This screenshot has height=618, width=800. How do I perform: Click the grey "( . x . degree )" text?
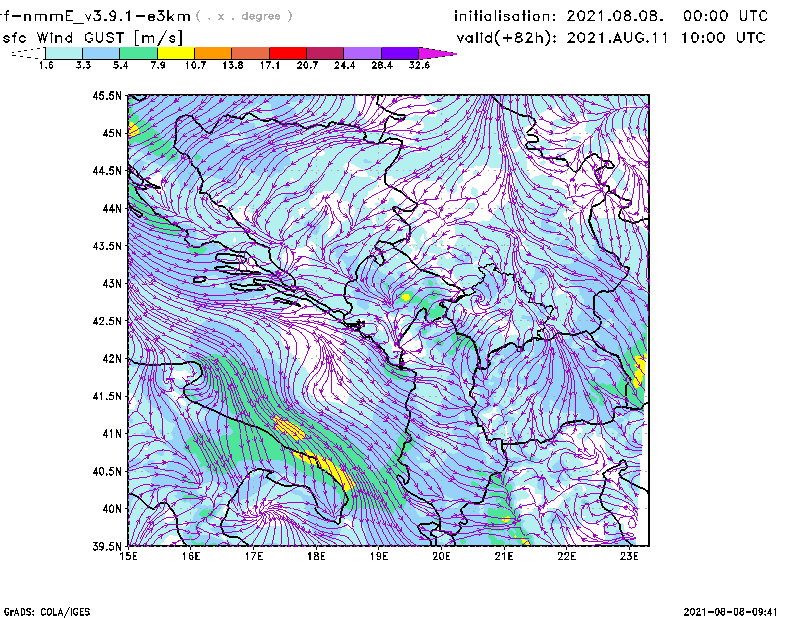(244, 16)
